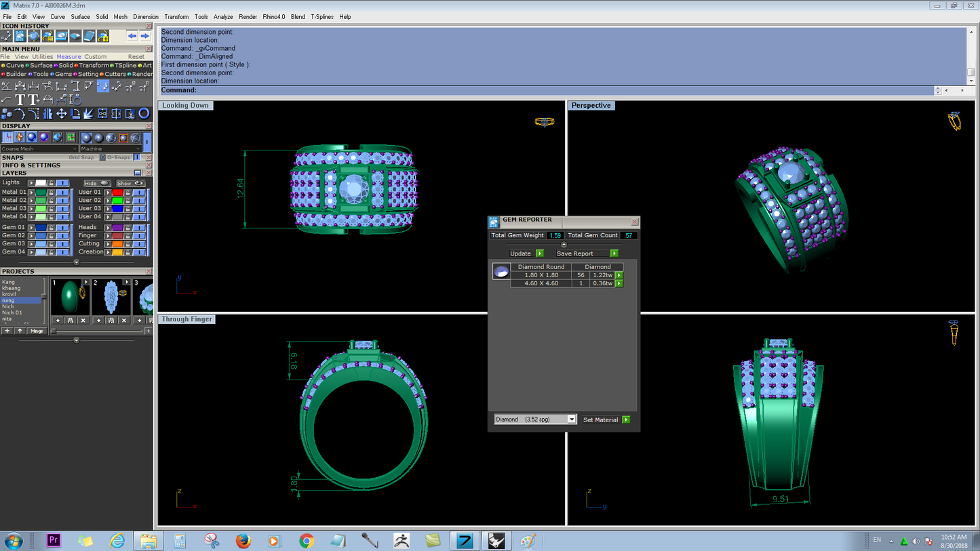Select the wireframe grid display mode icon
Viewport: 980px width, 551px height.
7,138
